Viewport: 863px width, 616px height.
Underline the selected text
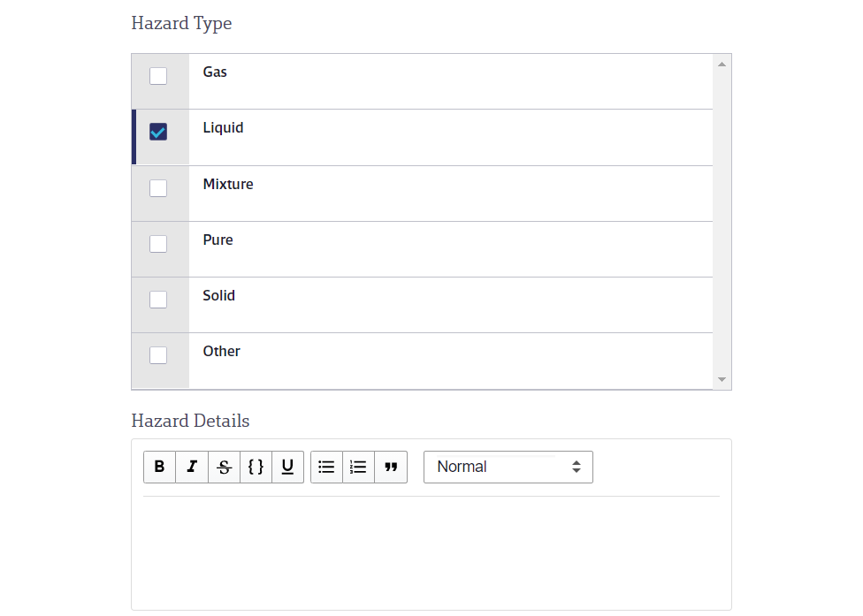tap(288, 467)
